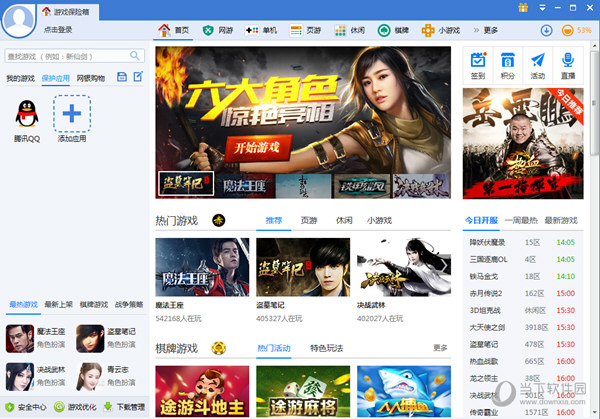Click the save disk icon
Screen dimensions: 600x419
click(122, 77)
